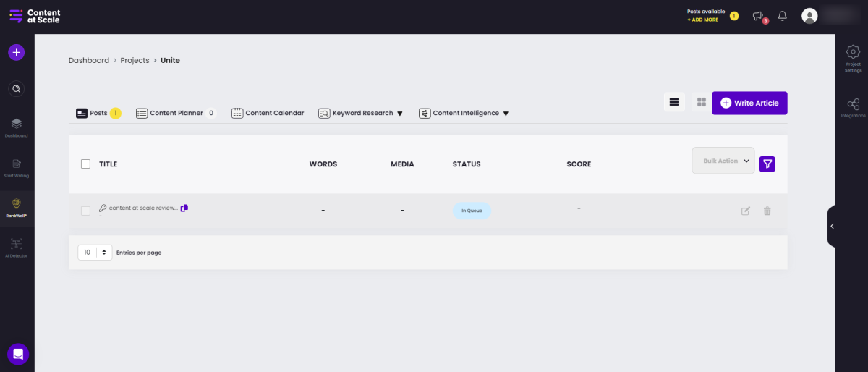Click the SCORE column header
Screen dimensions: 868x372
tap(579, 164)
